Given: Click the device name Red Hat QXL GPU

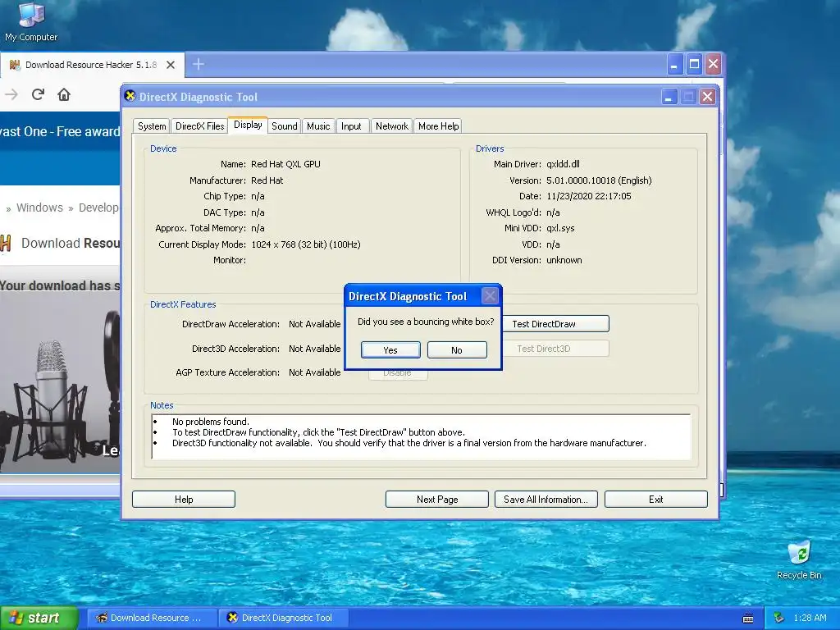Looking at the screenshot, I should [x=285, y=164].
